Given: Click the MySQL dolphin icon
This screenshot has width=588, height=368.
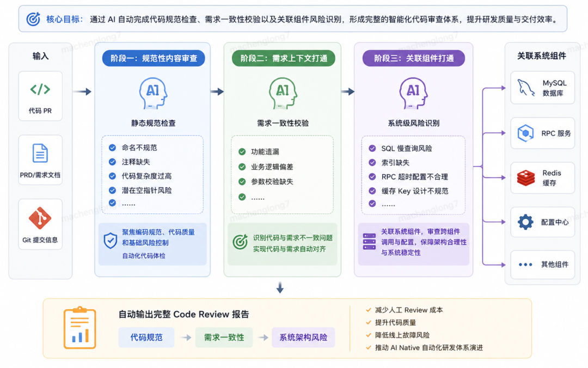Looking at the screenshot, I should pos(526,88).
